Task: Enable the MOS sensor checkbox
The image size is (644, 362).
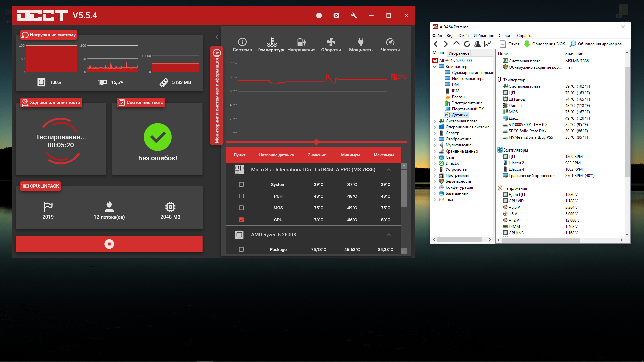Action: pos(241,208)
